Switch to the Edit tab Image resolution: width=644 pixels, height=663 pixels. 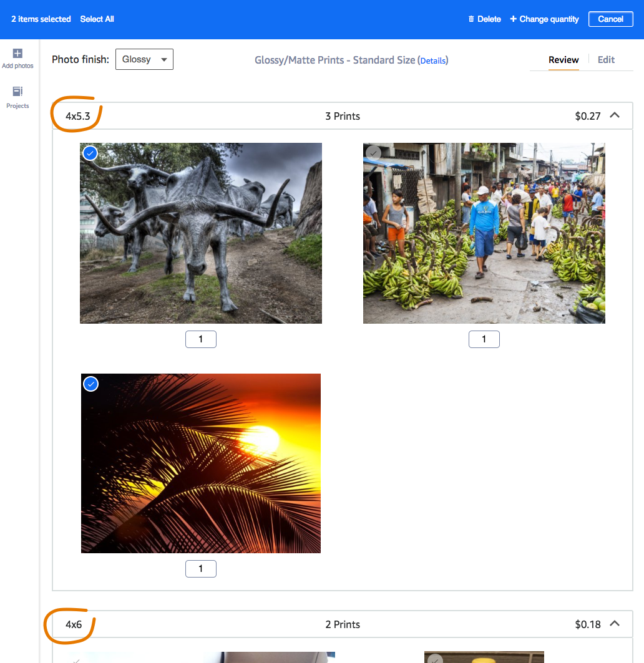pyautogui.click(x=606, y=60)
